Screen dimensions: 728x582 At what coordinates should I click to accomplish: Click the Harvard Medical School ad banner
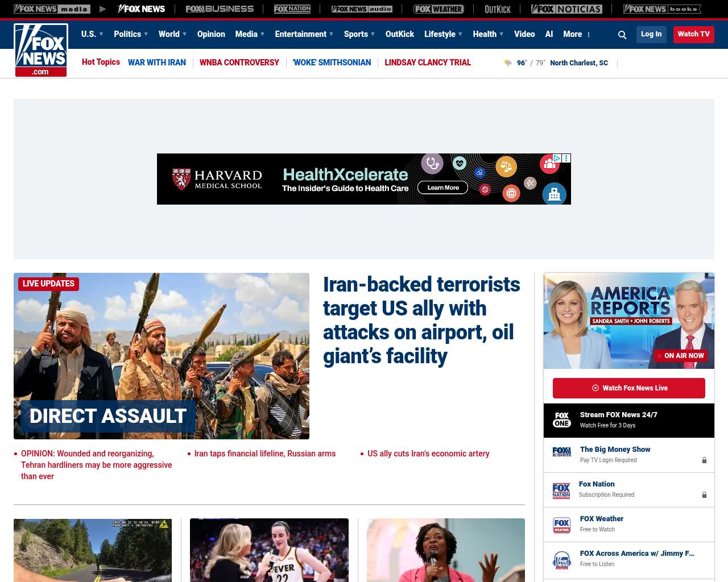pos(364,179)
